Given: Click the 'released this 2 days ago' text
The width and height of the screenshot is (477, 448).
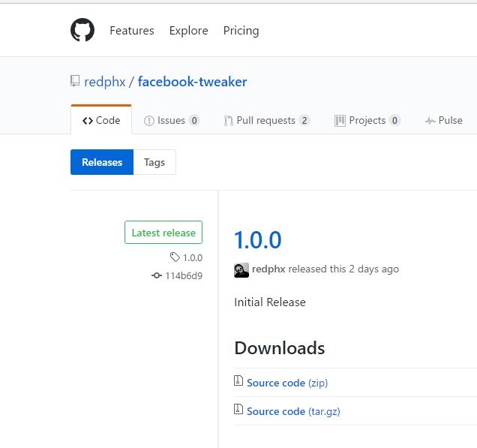Looking at the screenshot, I should click(343, 269).
